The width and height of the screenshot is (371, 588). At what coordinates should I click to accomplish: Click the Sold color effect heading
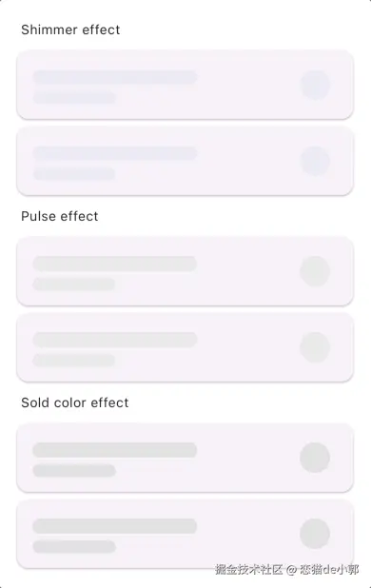(75, 402)
